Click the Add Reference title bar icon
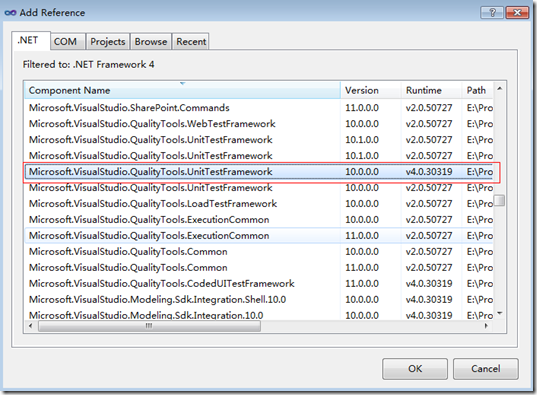 pos(10,13)
